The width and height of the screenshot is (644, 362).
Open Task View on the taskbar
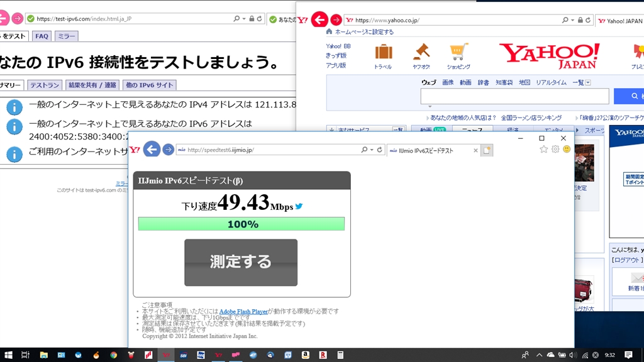25,355
